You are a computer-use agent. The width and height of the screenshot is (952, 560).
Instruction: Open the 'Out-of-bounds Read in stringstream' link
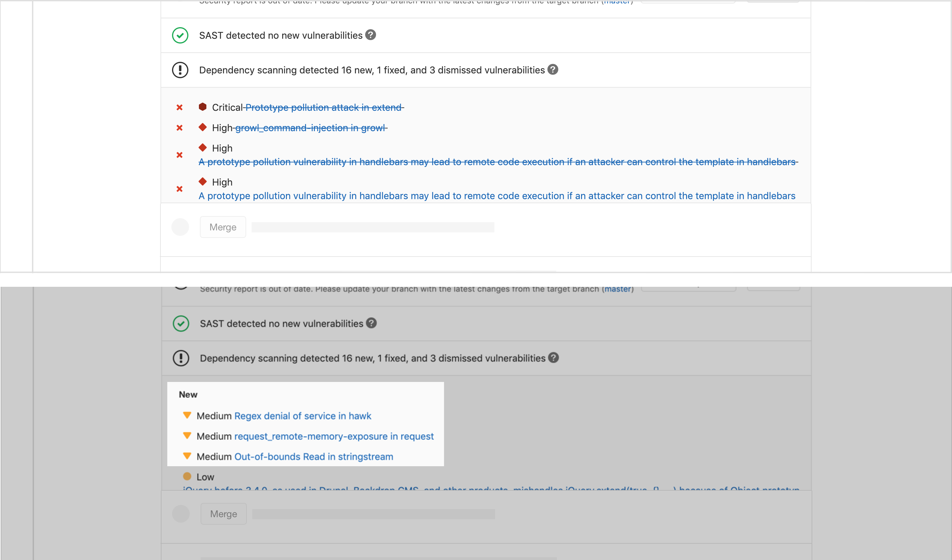coord(313,457)
